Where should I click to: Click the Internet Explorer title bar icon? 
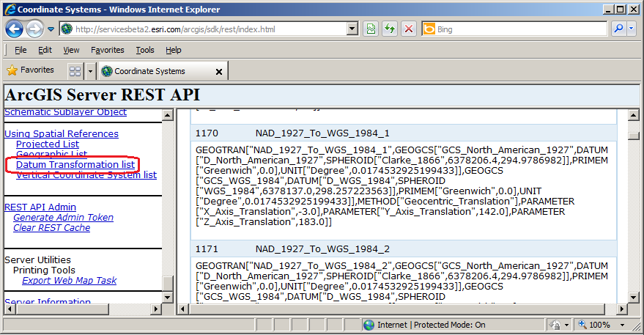[x=10, y=10]
